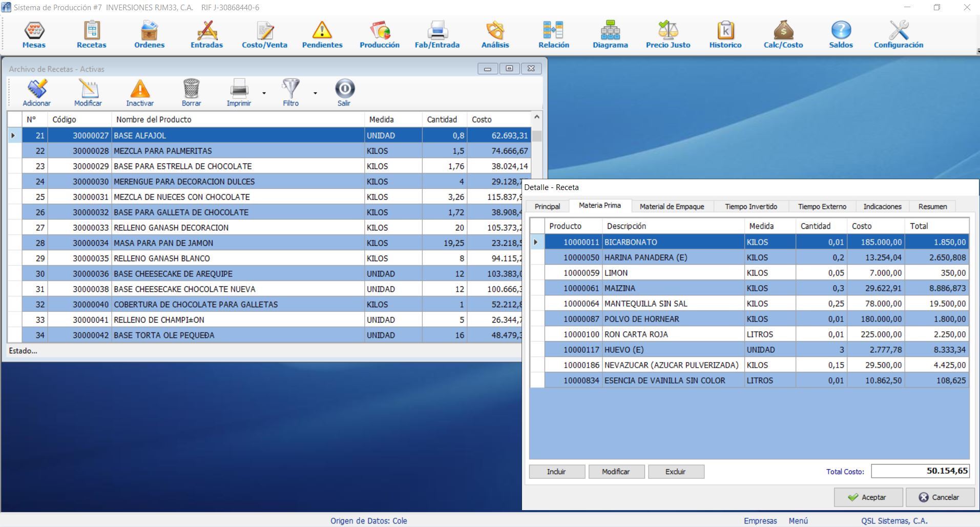The width and height of the screenshot is (980, 527).
Task: Click the Filtro funnel icon
Action: [x=290, y=89]
